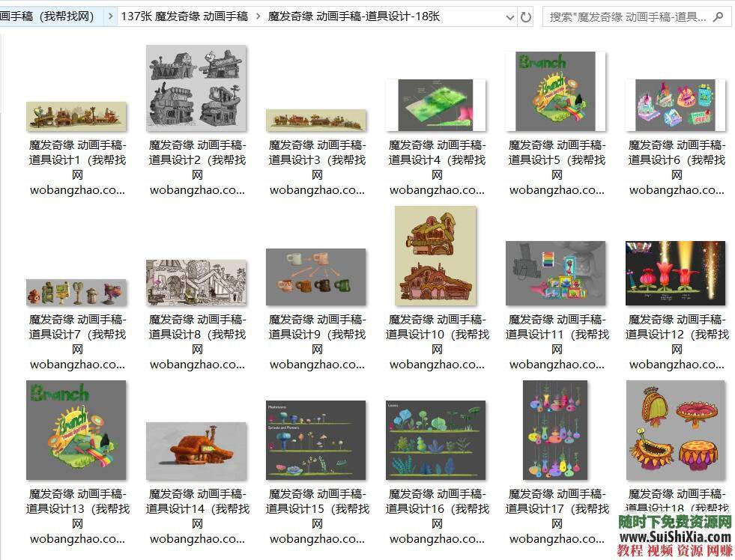Screen dimensions: 735x560
Task: Click file name 魔发奇缘 动画手稿-道具设计5
Action: (x=557, y=168)
